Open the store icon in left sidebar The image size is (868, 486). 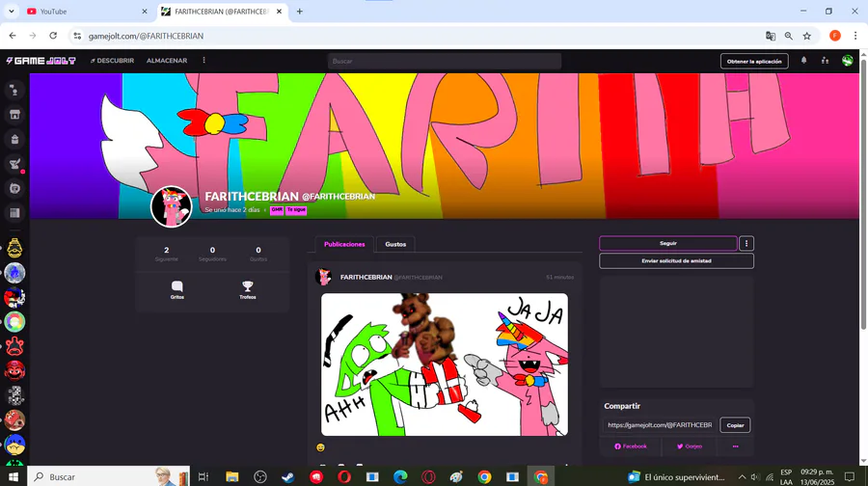(14, 115)
